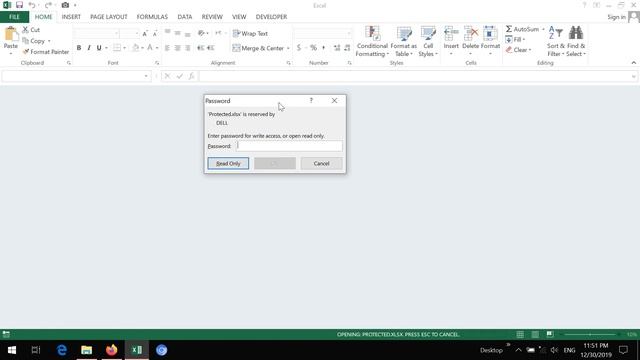Open the Underline style dropdown arrow

(x=107, y=48)
